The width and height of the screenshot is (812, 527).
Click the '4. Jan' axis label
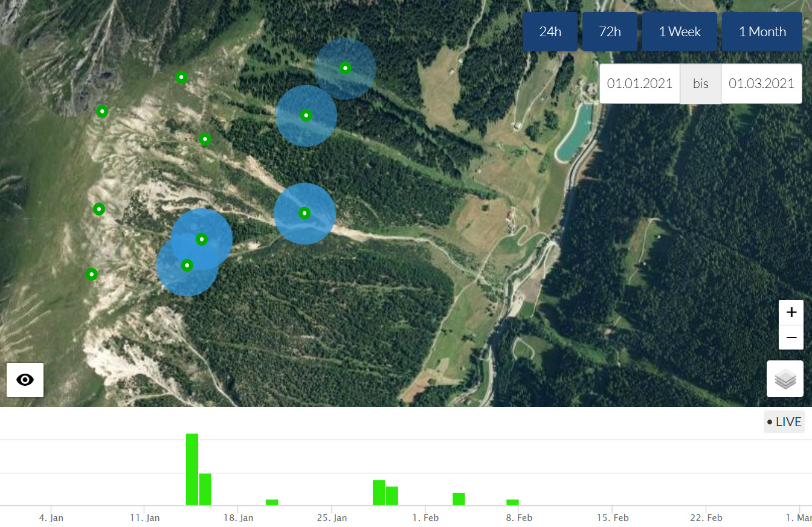click(51, 518)
